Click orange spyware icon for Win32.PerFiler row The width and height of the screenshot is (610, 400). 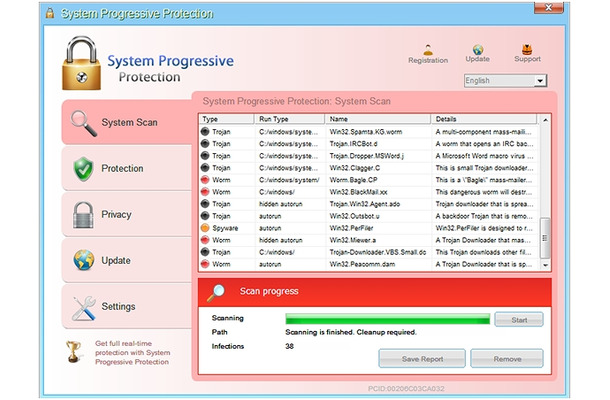point(205,228)
